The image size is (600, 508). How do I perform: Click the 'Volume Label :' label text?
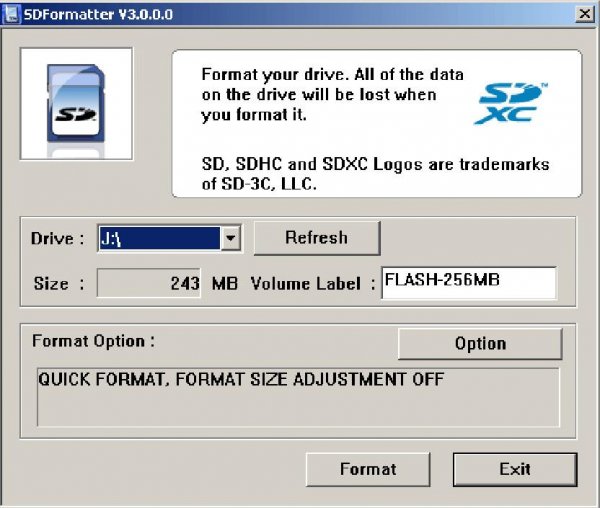pos(313,283)
